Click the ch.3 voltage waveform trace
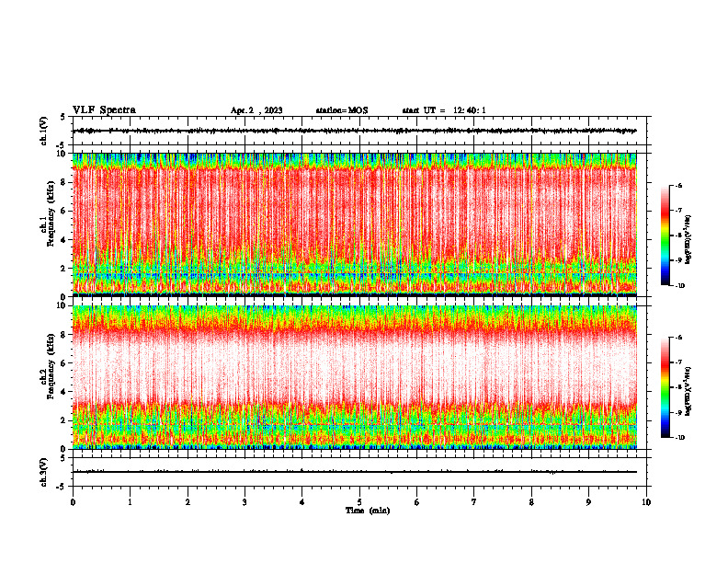Viewport: 728px width, 563px height. [x=355, y=472]
